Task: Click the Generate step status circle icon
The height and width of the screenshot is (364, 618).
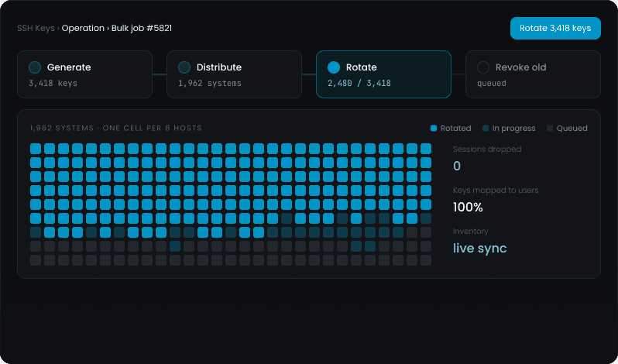Action: point(35,67)
